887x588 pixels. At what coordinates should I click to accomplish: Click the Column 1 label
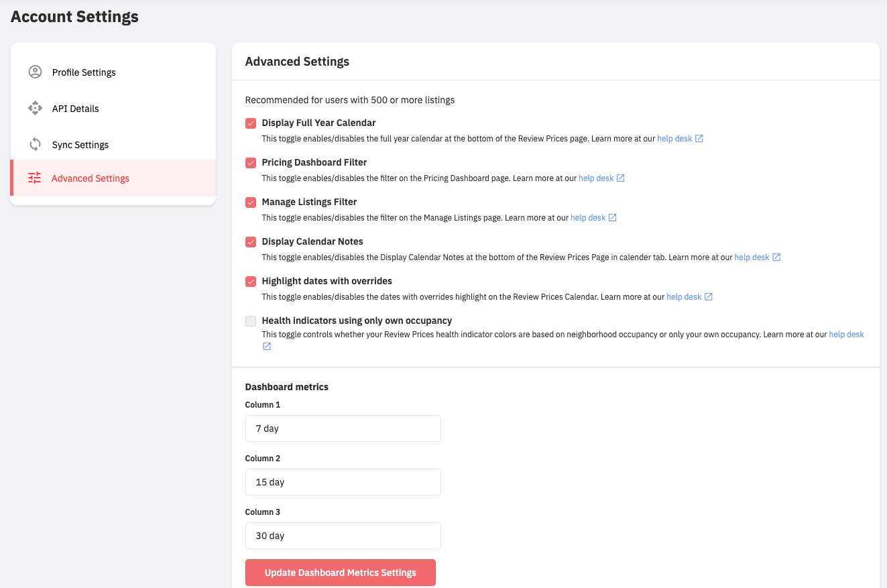(263, 405)
